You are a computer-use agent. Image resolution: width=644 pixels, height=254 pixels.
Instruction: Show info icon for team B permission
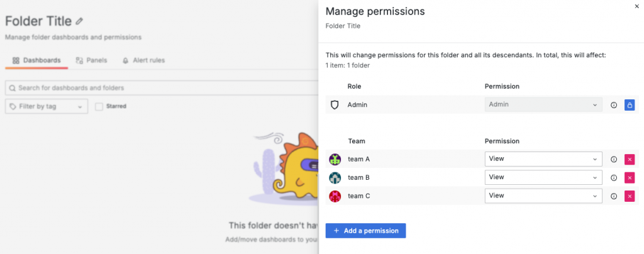[614, 178]
